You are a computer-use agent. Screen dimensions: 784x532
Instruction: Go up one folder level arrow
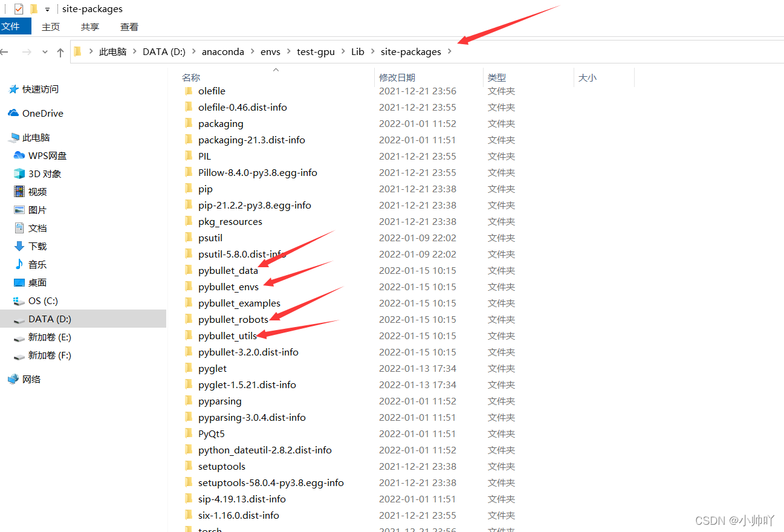(x=60, y=52)
